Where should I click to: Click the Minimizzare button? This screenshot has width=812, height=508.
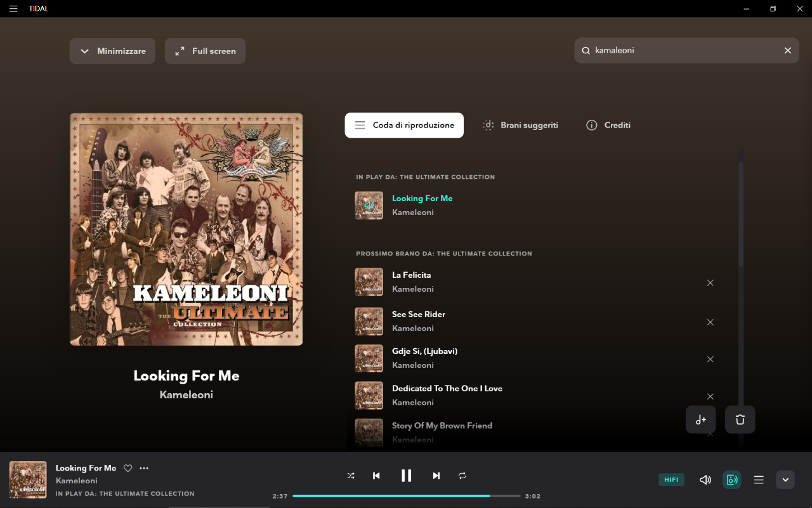click(112, 51)
